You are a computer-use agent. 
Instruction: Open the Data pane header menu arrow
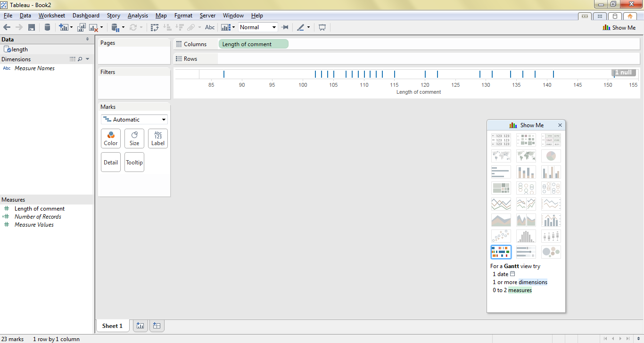click(87, 40)
